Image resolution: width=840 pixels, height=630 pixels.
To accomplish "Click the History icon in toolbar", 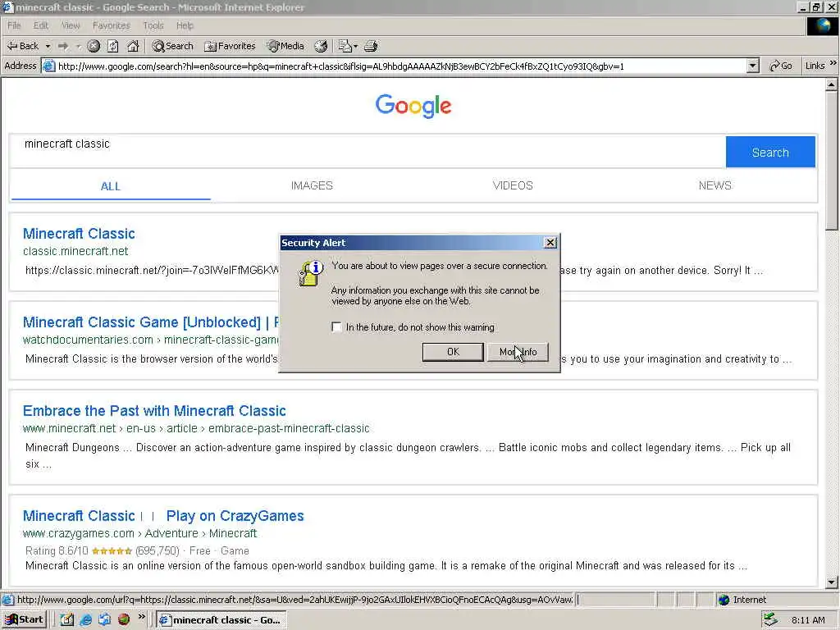I will click(321, 47).
